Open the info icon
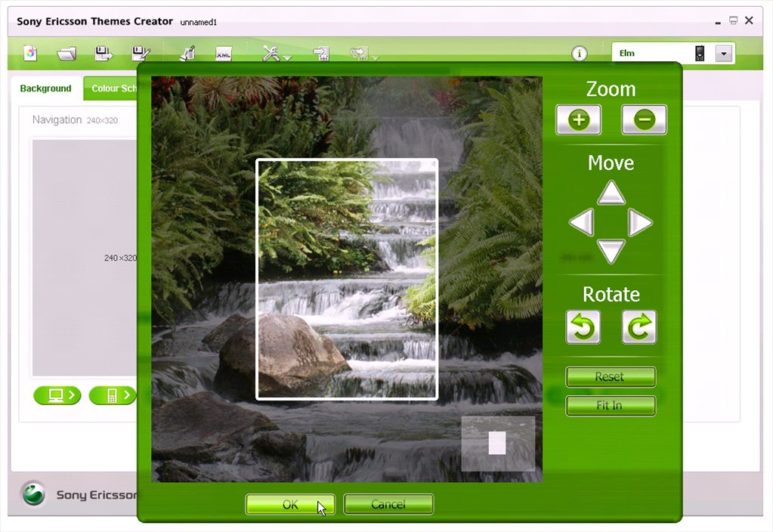773x532 pixels. click(580, 53)
